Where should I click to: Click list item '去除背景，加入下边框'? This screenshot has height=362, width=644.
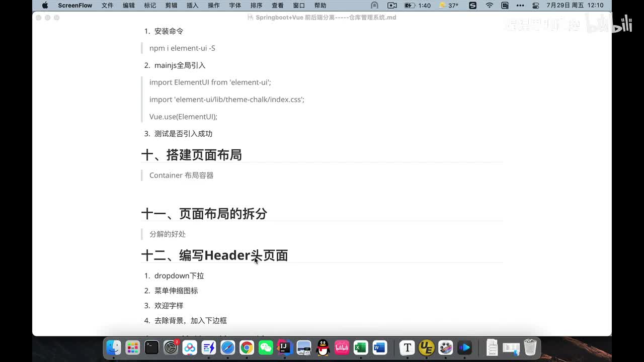[191, 321]
